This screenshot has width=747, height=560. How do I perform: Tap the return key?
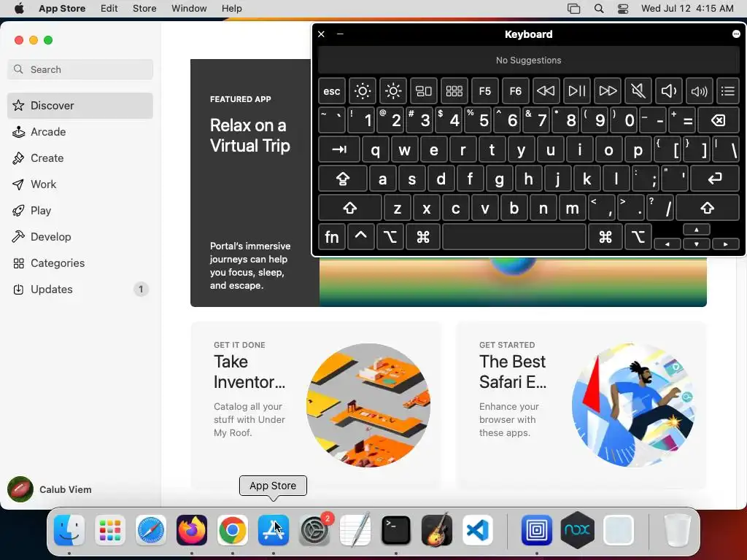pyautogui.click(x=715, y=179)
